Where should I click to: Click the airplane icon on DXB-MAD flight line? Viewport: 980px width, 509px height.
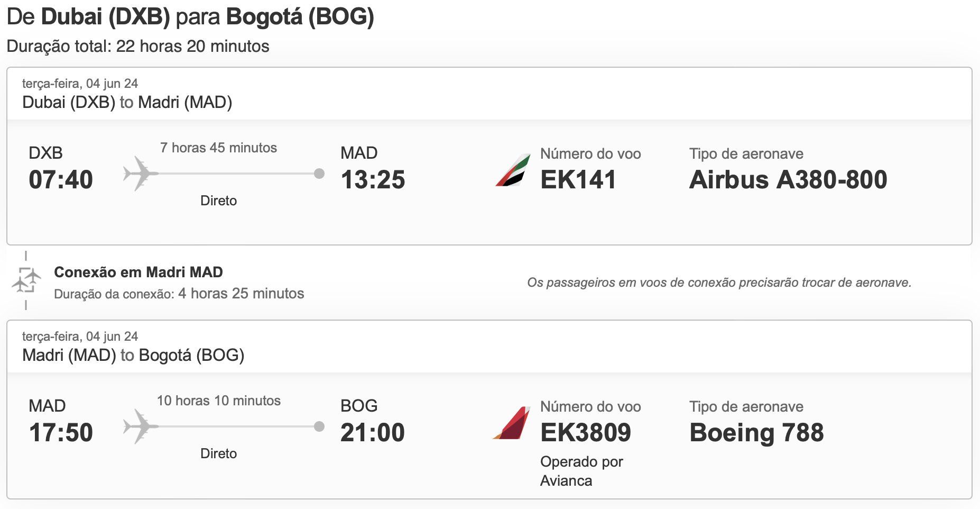coord(140,173)
